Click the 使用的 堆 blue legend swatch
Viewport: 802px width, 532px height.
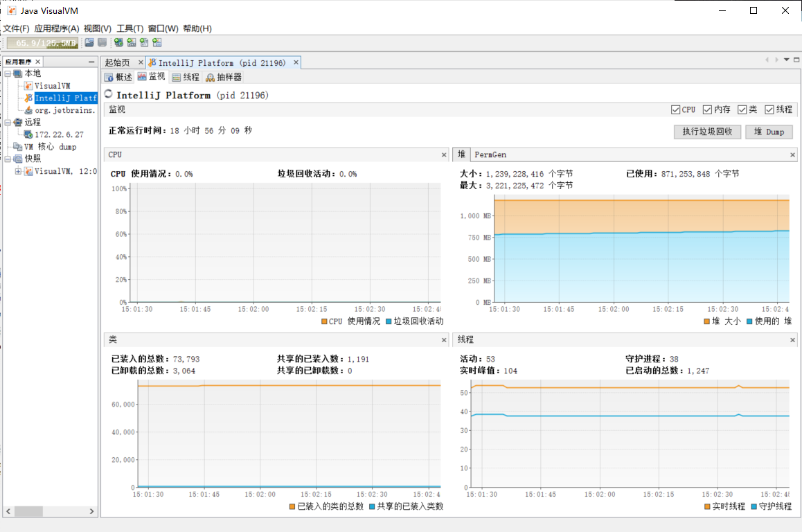point(750,321)
